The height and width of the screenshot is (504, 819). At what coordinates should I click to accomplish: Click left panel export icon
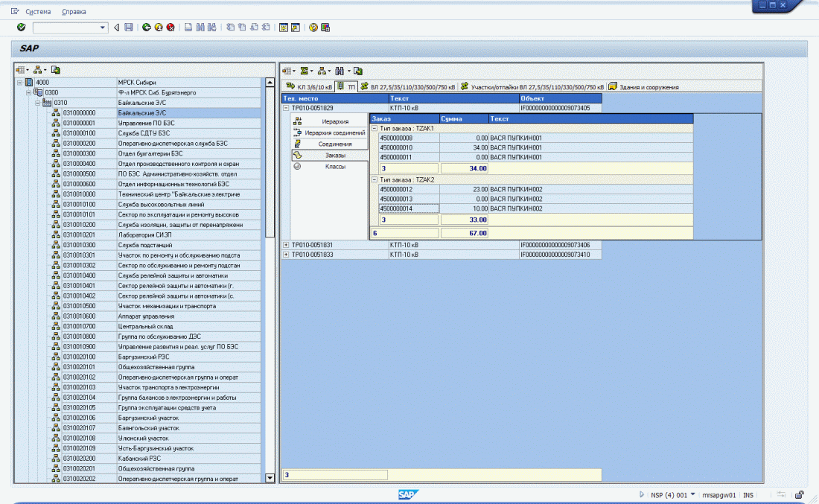(x=56, y=69)
